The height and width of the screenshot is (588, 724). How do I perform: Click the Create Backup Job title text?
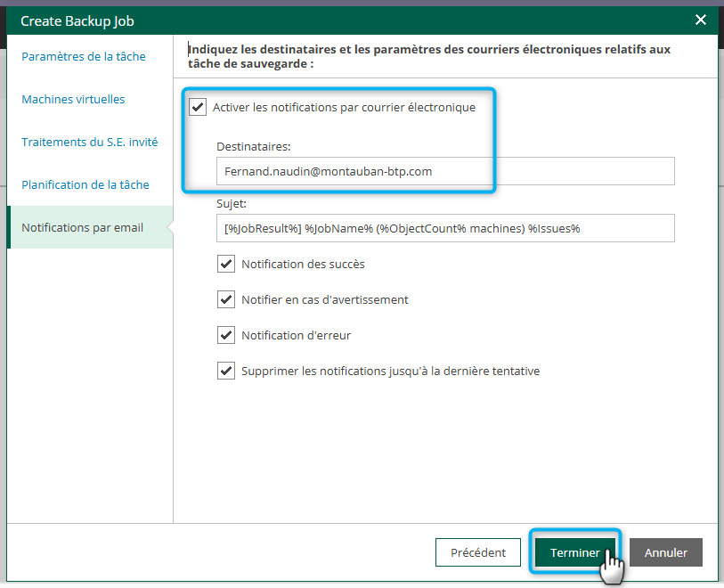pos(77,21)
